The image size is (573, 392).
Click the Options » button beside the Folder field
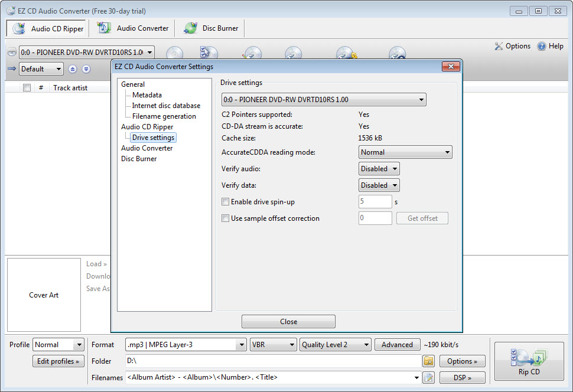pyautogui.click(x=463, y=361)
